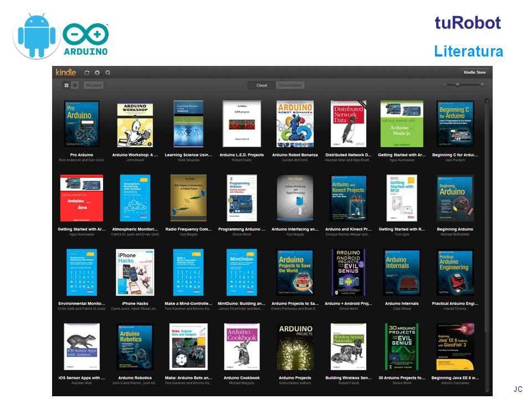The height and width of the screenshot is (399, 532).
Task: Open Arduino + Android Evil Genius cover
Action: [349, 273]
